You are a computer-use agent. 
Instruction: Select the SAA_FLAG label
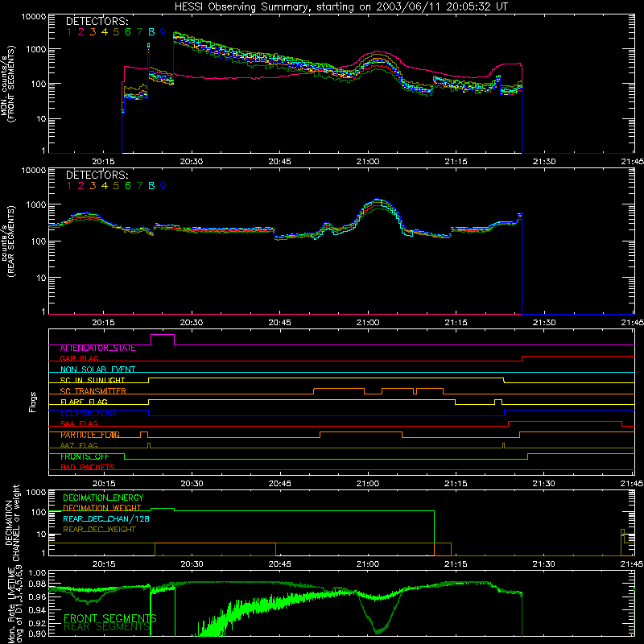click(79, 423)
